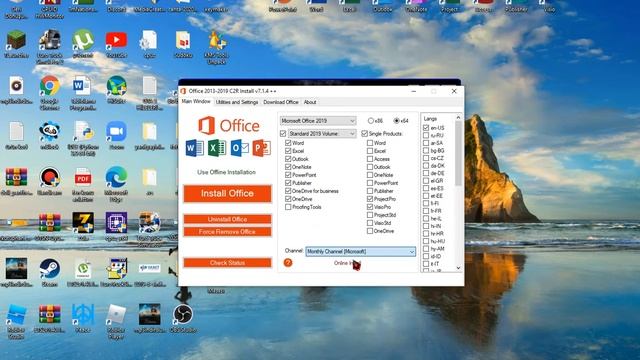The height and width of the screenshot is (360, 640).
Task: Click the Install Office button
Action: tap(227, 193)
